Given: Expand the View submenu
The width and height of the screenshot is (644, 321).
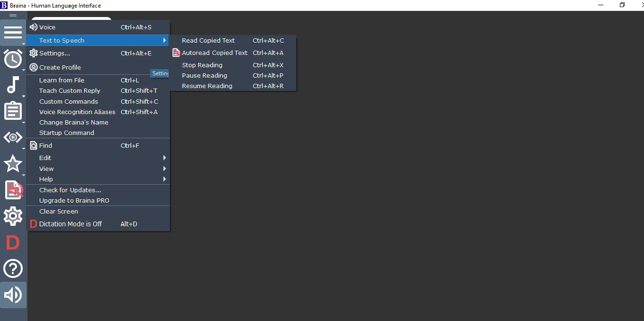Looking at the screenshot, I should (x=98, y=169).
